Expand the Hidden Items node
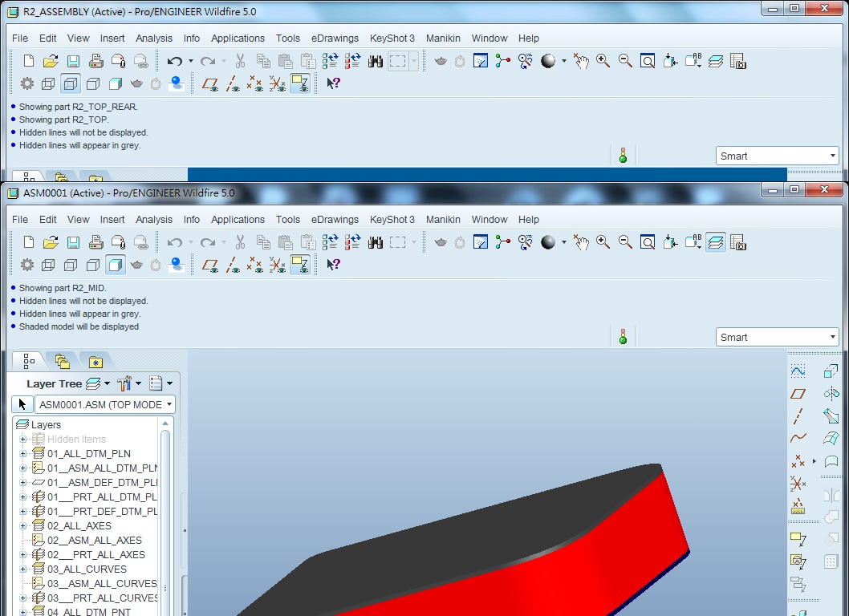This screenshot has width=849, height=616. click(x=22, y=439)
